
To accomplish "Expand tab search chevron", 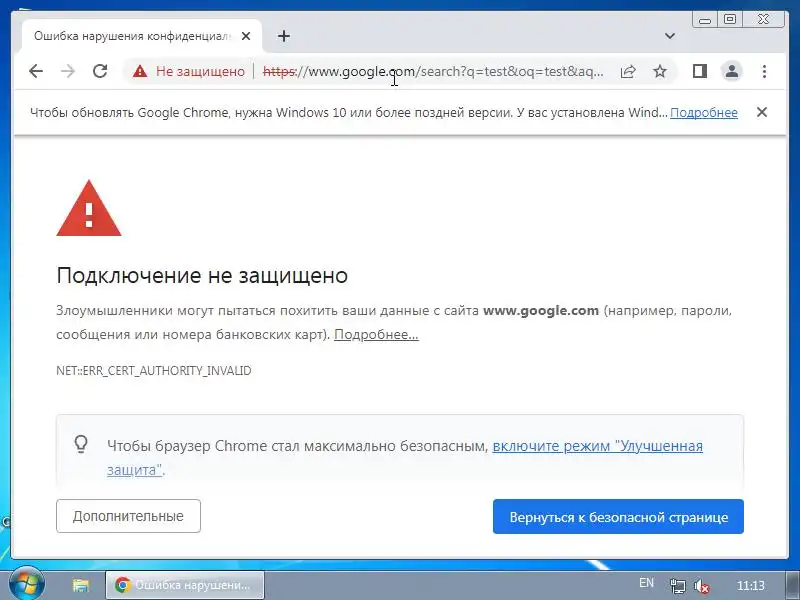I will [x=670, y=36].
